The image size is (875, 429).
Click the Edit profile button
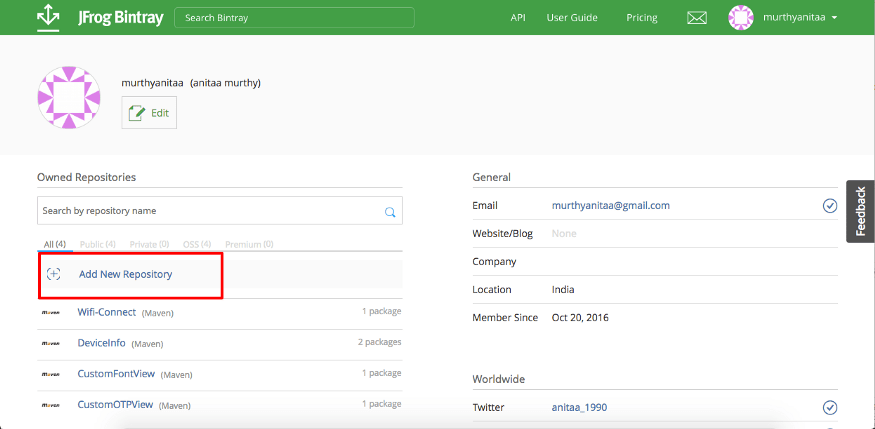point(149,113)
